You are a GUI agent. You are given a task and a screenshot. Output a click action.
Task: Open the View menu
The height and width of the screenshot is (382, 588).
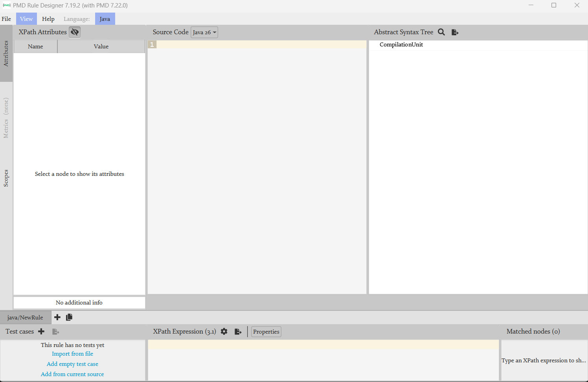[x=26, y=19]
